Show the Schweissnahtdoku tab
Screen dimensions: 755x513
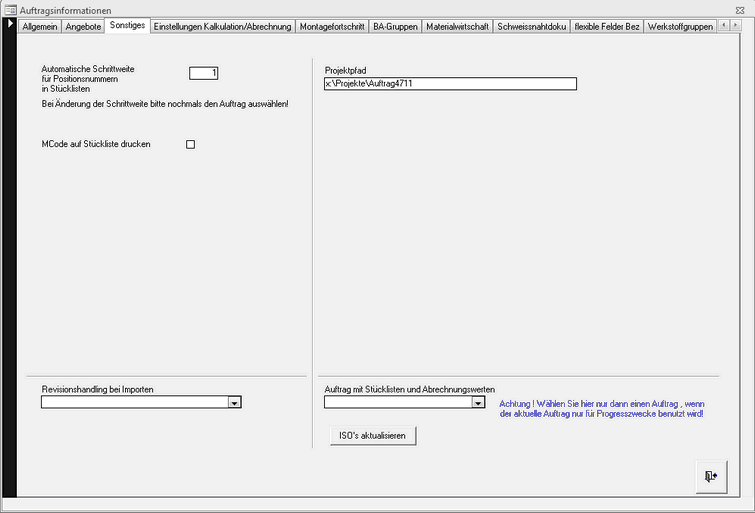[x=531, y=27]
